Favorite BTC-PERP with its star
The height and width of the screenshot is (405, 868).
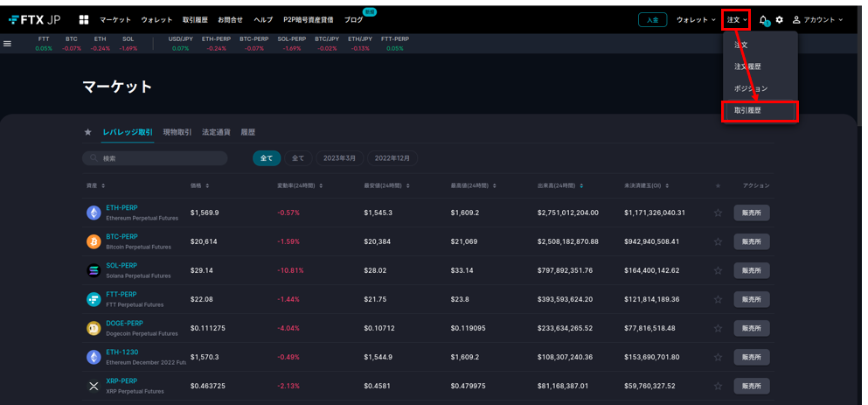coord(718,241)
